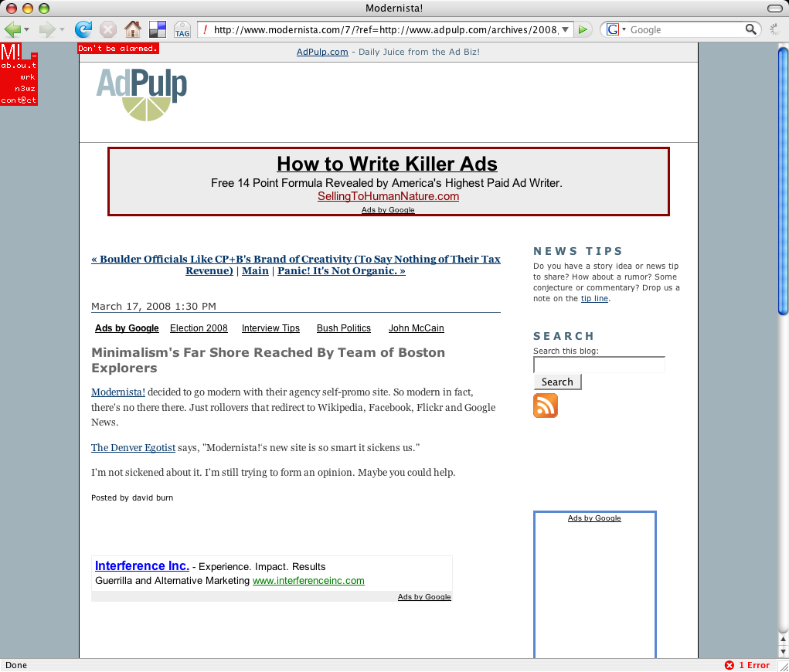Viewport: 789px width, 672px height.
Task: Click the Search this blog text field
Action: point(599,364)
